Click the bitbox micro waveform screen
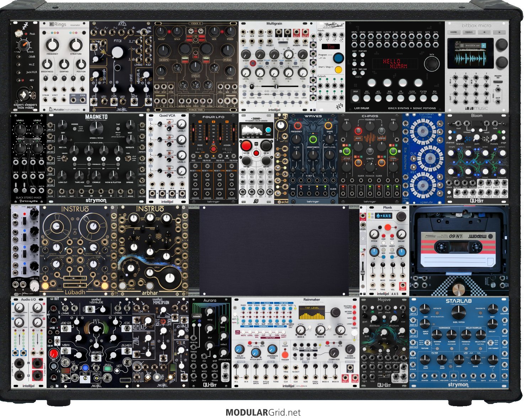527x420 pixels. (471, 53)
